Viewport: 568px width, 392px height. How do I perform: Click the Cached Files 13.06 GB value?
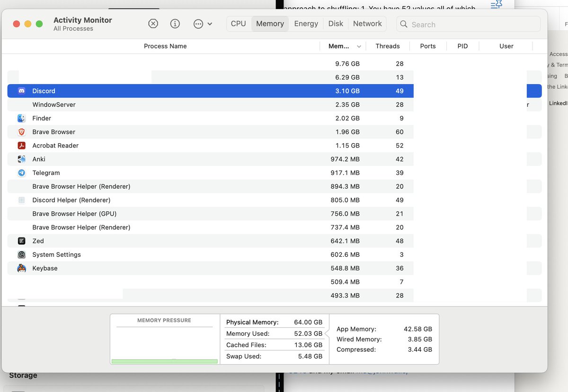[x=308, y=345]
